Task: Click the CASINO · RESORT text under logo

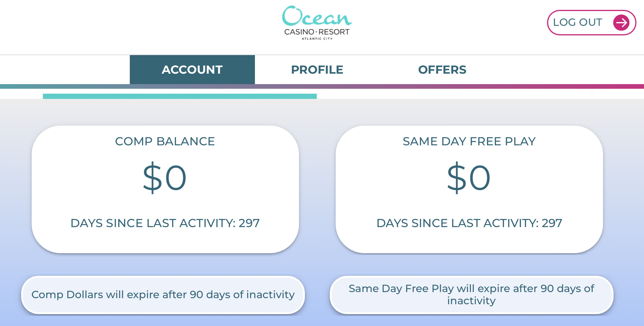Action: click(x=317, y=32)
